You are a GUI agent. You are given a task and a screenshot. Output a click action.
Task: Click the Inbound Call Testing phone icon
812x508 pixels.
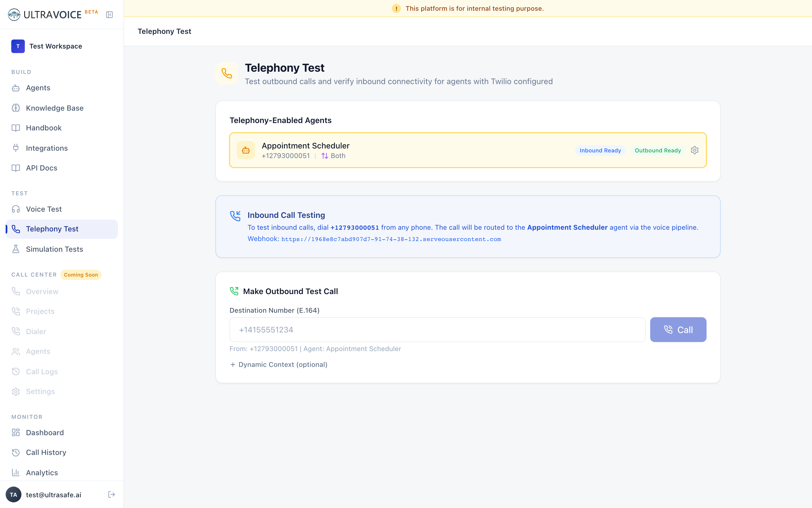(x=235, y=216)
